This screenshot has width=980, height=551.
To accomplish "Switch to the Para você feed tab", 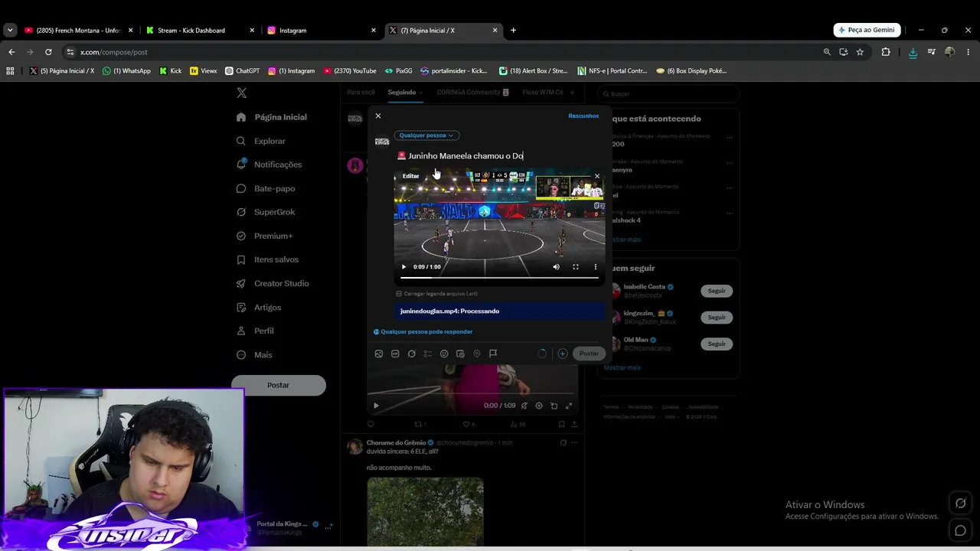I will (361, 93).
